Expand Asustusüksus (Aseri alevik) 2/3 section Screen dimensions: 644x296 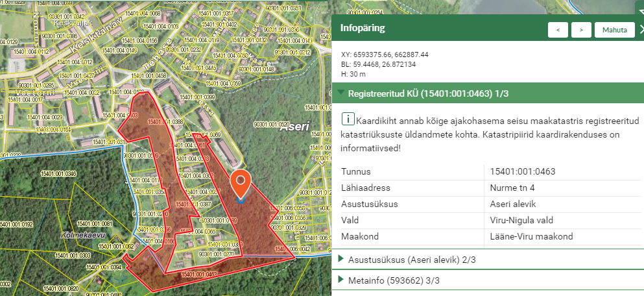341,259
